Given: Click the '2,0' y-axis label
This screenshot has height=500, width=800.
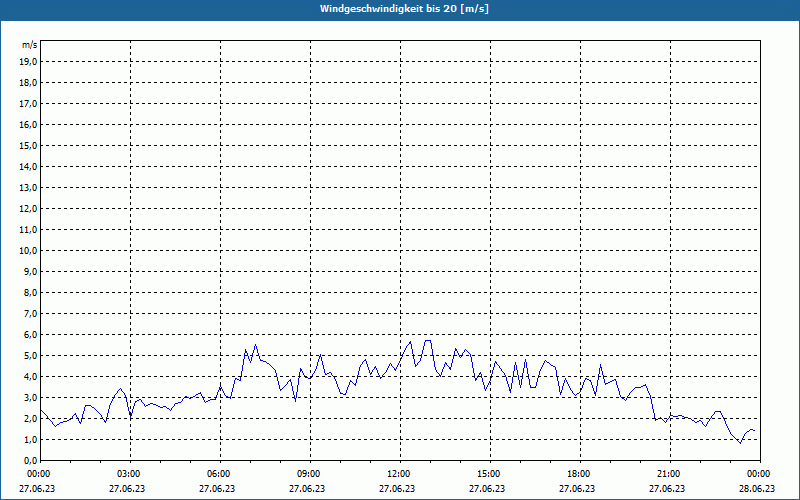Looking at the screenshot, I should point(31,418).
